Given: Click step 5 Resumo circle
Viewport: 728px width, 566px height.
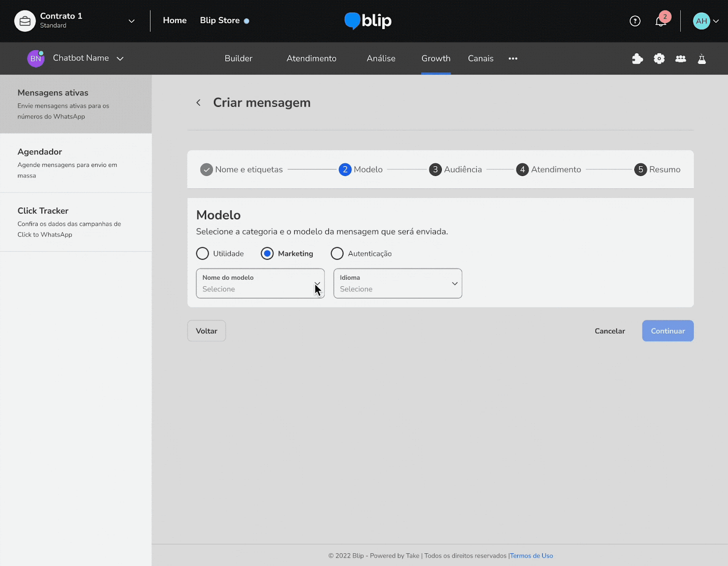Looking at the screenshot, I should coord(641,170).
